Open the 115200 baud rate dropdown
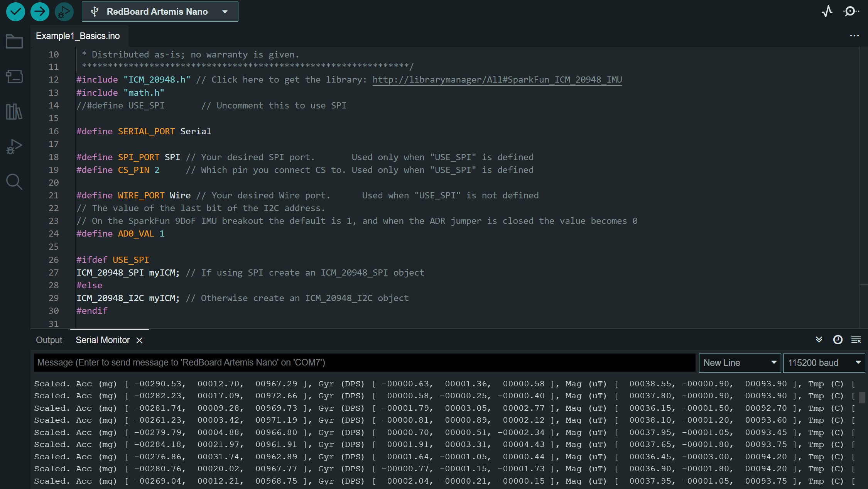 [x=824, y=363]
